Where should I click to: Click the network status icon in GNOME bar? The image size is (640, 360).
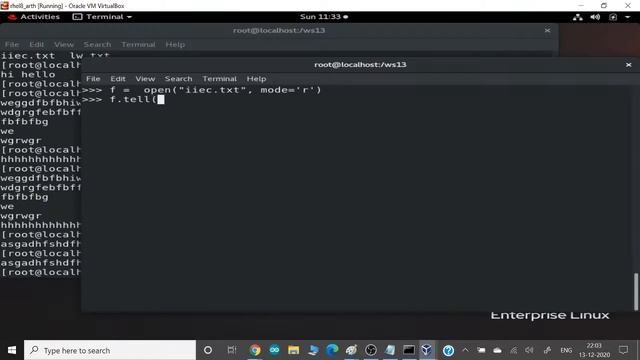578,17
